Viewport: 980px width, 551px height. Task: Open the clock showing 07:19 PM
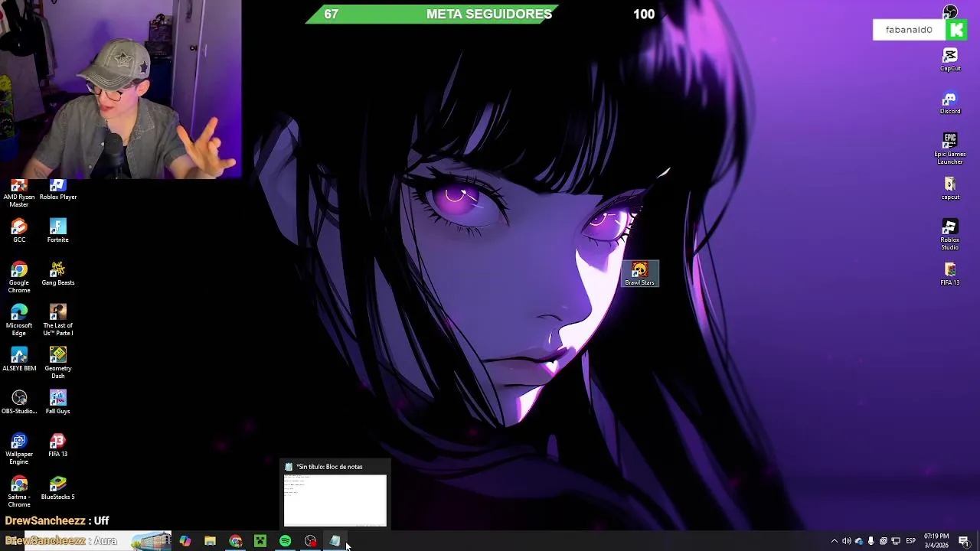(x=936, y=541)
